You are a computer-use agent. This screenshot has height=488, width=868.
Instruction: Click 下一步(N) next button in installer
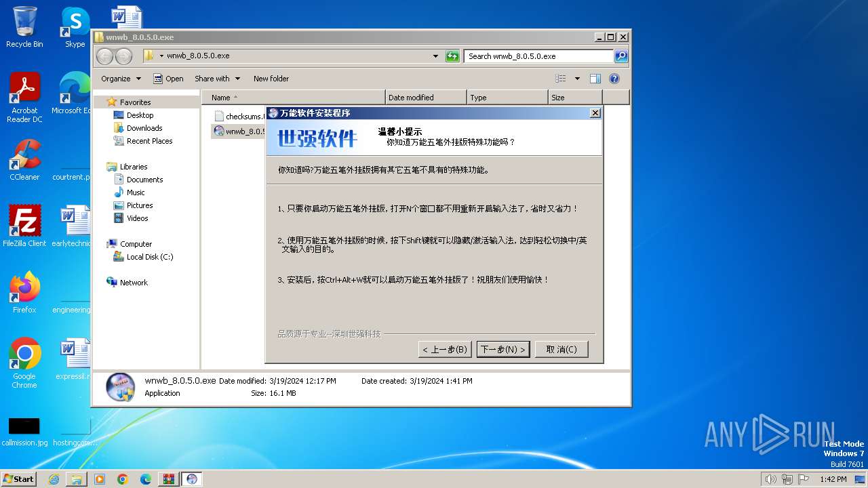pos(503,349)
